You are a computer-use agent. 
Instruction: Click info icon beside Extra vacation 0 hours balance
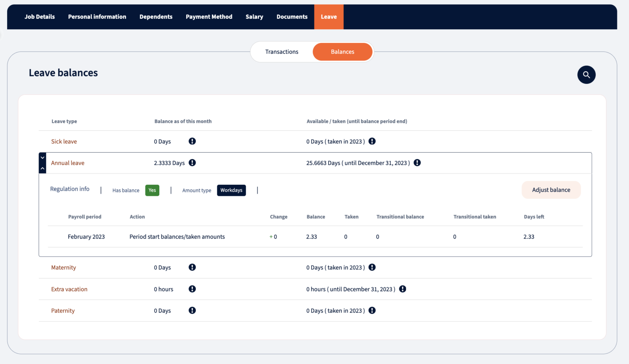(x=192, y=289)
